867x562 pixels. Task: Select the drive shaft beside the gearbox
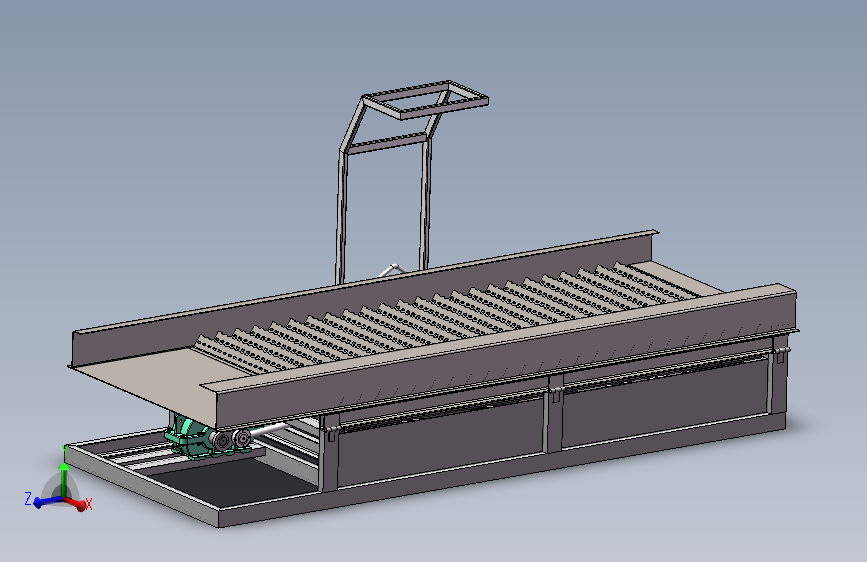(271, 430)
